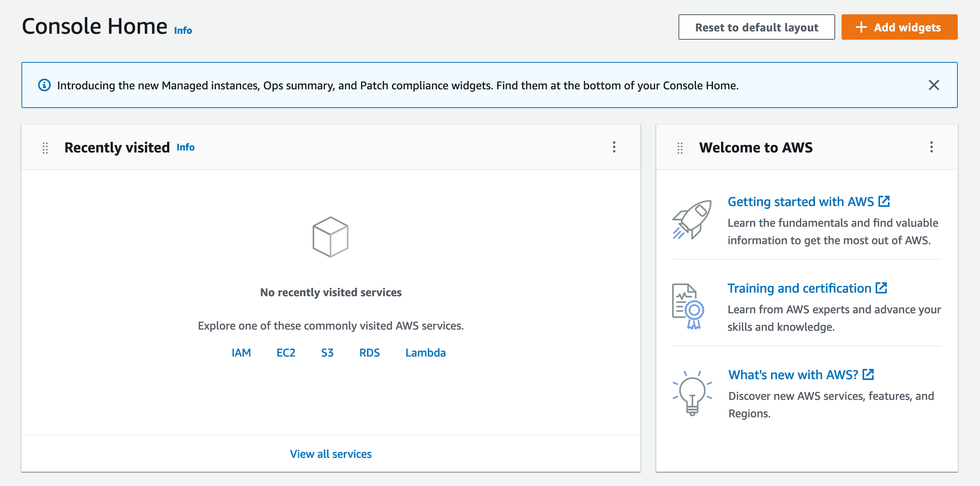Click the external link icon after Getting started

click(884, 201)
